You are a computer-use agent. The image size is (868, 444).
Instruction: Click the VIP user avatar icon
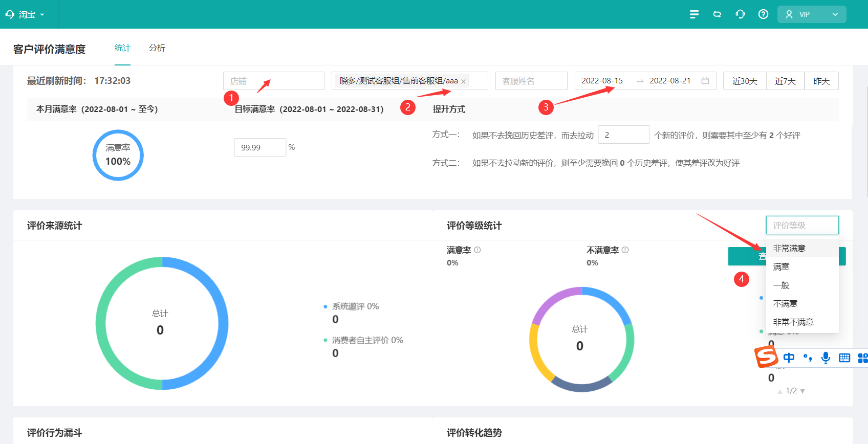789,14
